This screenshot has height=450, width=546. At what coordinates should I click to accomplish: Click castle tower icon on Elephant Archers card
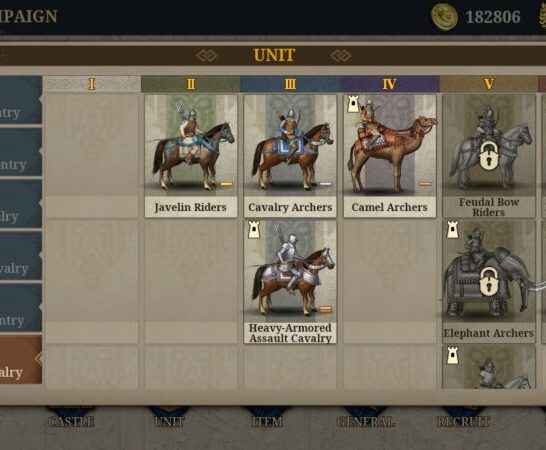point(452,230)
